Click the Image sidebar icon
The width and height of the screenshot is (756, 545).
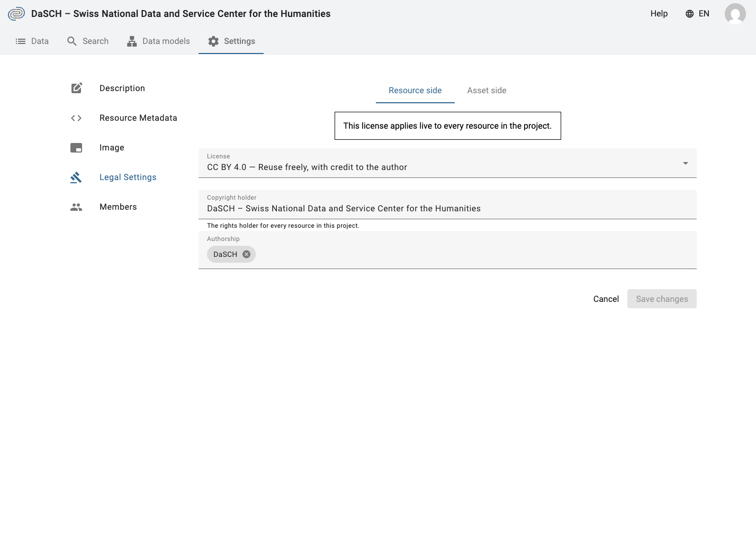click(x=76, y=148)
